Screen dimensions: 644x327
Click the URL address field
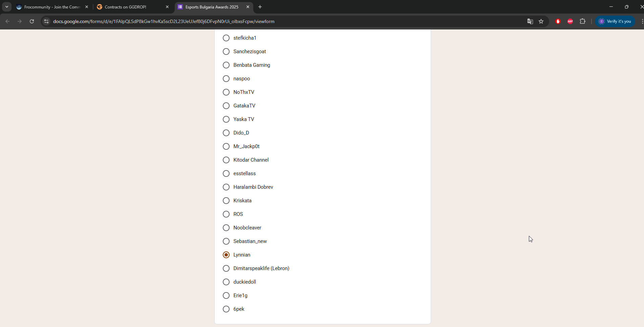point(284,21)
